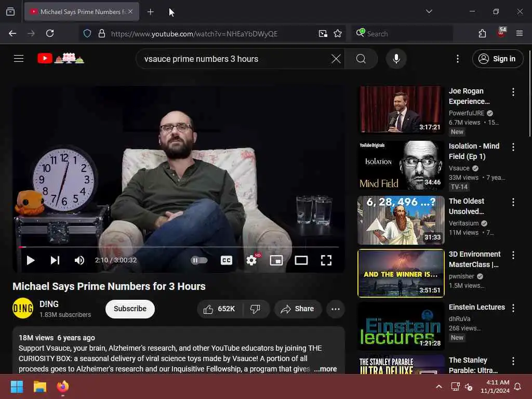532x399 pixels.
Task: Open The Oldest Unsolved video title
Action: pos(467,206)
